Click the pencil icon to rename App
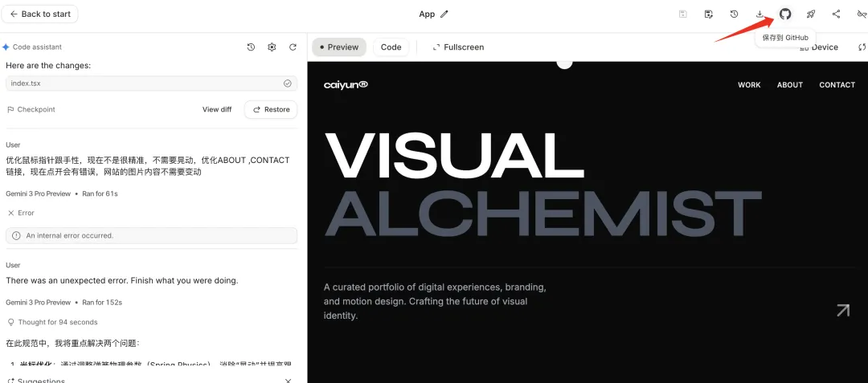The image size is (868, 383). point(444,14)
